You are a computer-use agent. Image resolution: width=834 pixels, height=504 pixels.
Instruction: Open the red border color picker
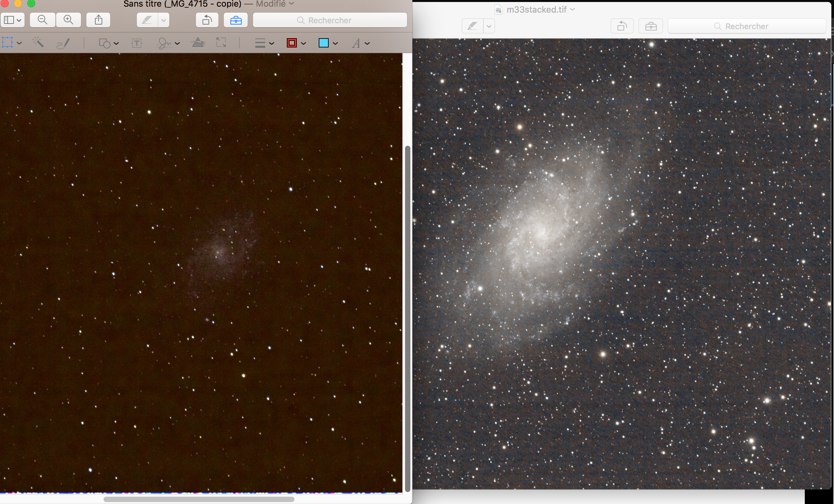296,43
